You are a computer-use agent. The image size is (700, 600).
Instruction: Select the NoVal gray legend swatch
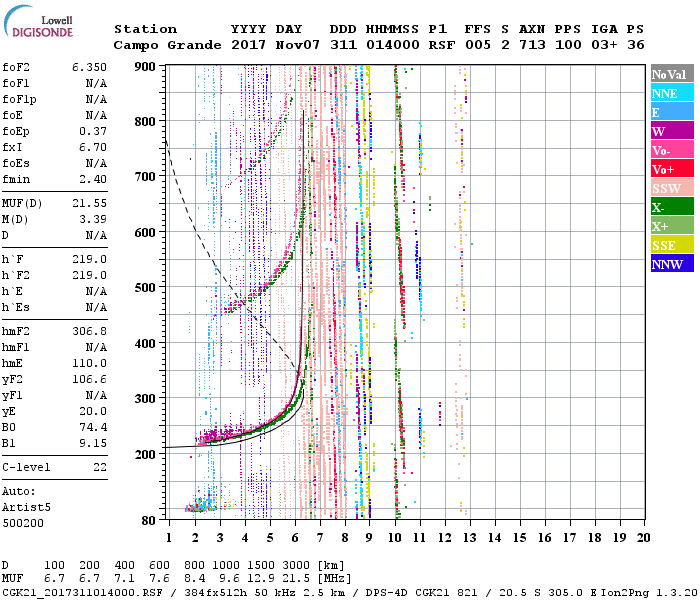(671, 74)
